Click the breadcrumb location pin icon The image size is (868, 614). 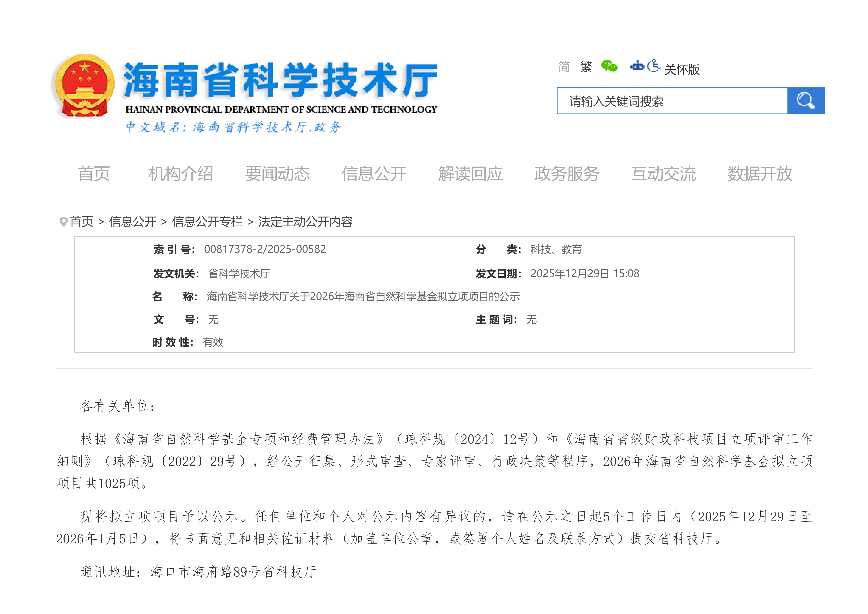click(x=63, y=222)
